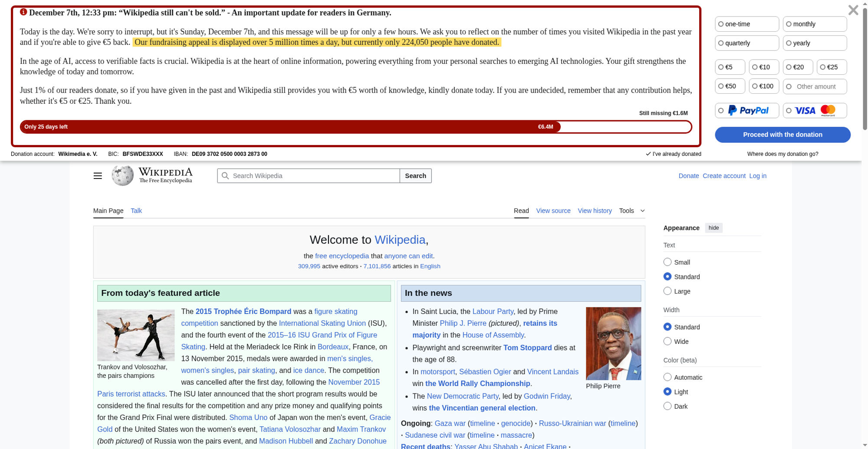Select the monthly donation frequency
The image size is (868, 449).
click(814, 24)
